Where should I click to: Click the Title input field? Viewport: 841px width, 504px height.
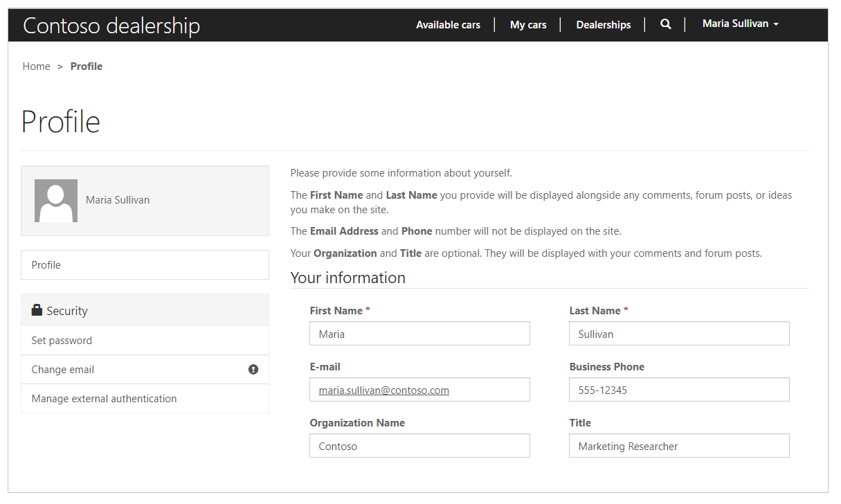(679, 446)
